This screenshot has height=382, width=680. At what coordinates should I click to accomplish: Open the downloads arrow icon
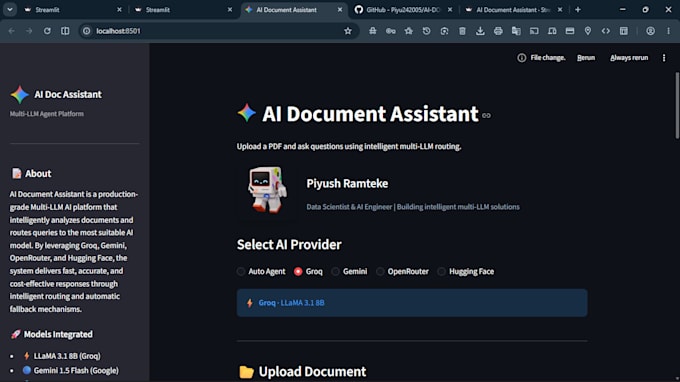point(480,31)
